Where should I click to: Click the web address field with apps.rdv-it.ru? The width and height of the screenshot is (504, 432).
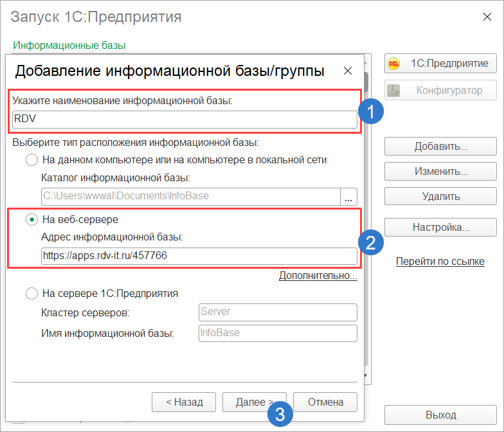point(199,256)
